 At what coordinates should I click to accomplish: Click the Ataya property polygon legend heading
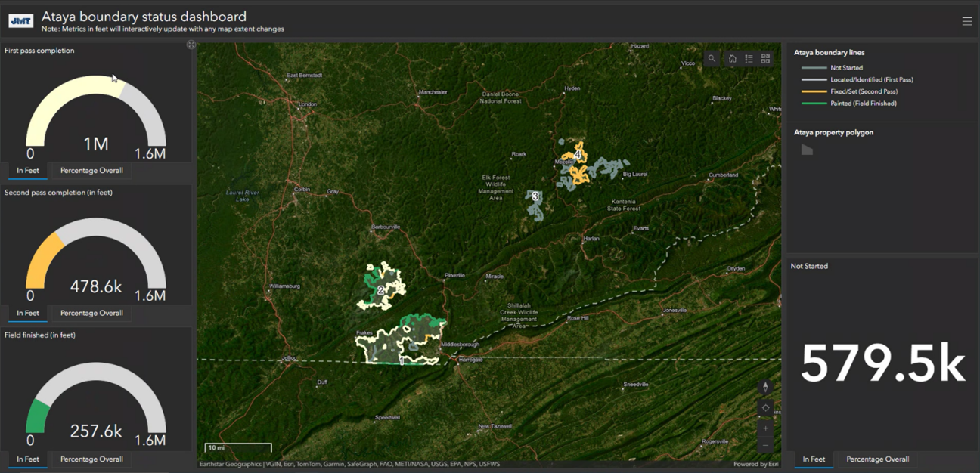click(833, 132)
